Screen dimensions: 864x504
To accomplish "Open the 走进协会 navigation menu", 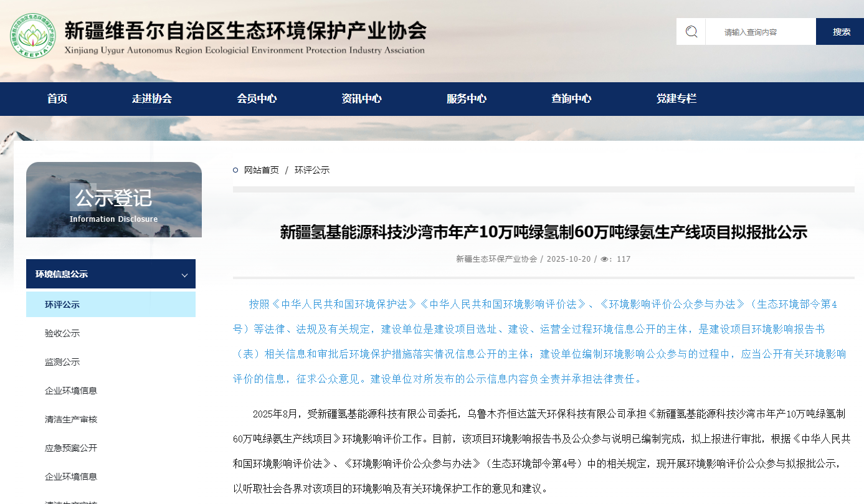I will pos(152,98).
